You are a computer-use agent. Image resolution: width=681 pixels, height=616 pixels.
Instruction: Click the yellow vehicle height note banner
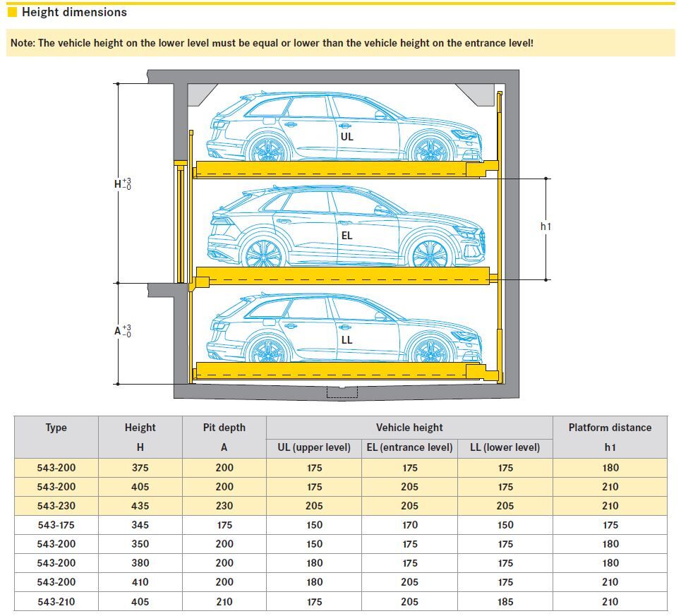(x=340, y=43)
